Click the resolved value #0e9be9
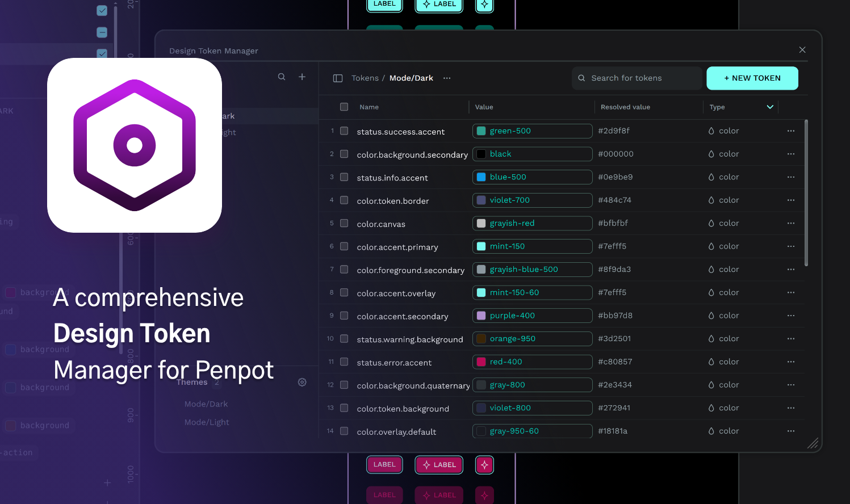The width and height of the screenshot is (850, 504). point(615,177)
